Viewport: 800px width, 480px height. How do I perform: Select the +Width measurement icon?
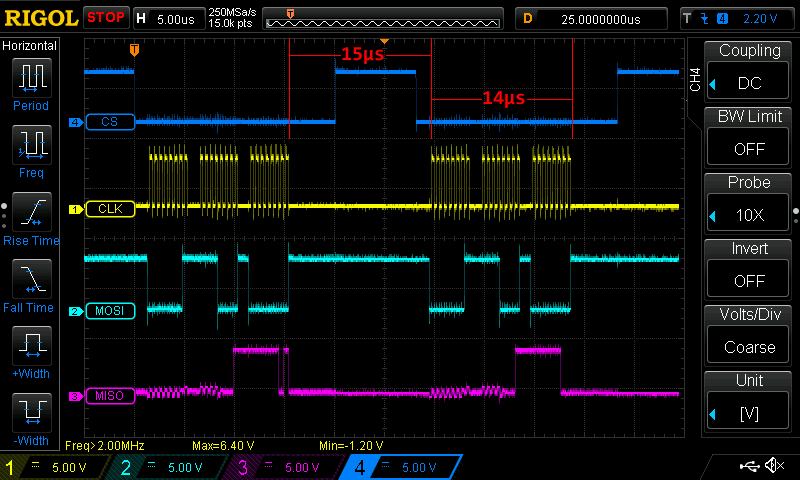click(x=32, y=345)
